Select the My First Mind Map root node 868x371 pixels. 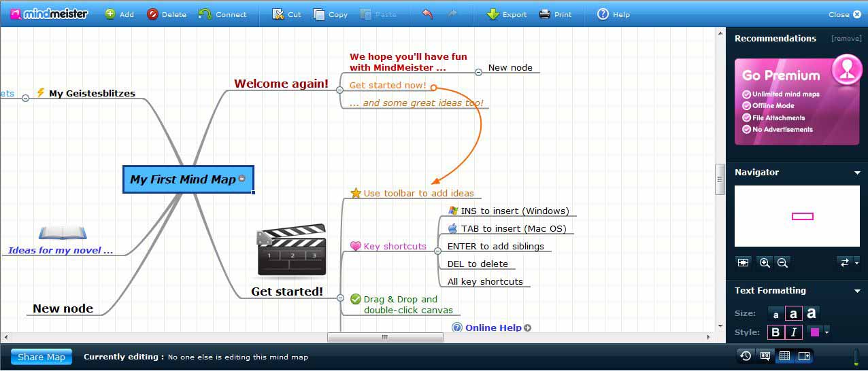point(188,179)
